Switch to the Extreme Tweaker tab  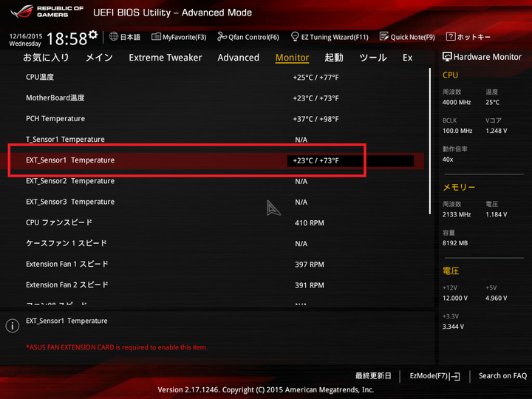[x=165, y=58]
